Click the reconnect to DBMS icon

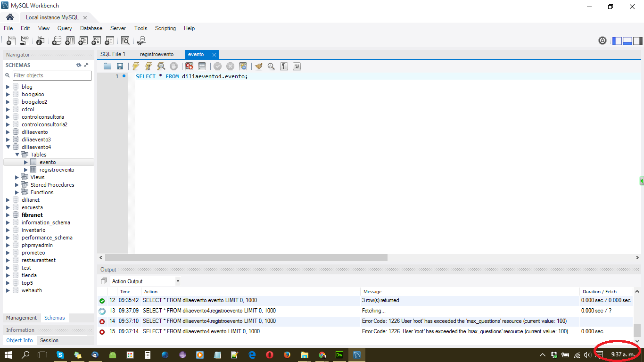(141, 41)
